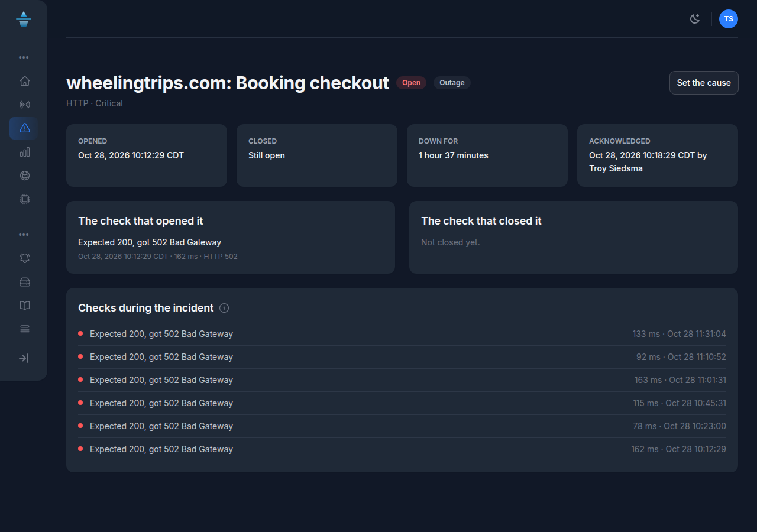
Task: Expand the sidebar with arrow icon
Action: click(x=24, y=358)
